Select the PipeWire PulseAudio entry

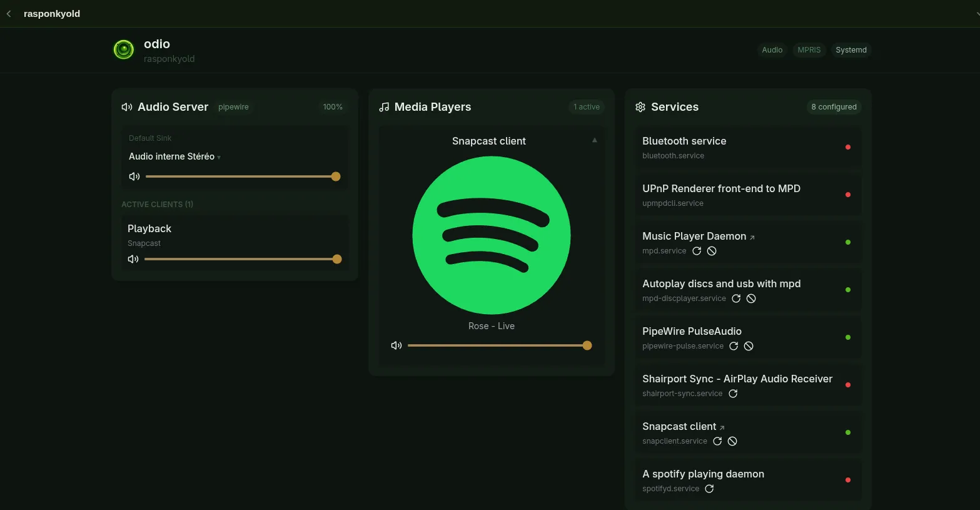(749, 338)
